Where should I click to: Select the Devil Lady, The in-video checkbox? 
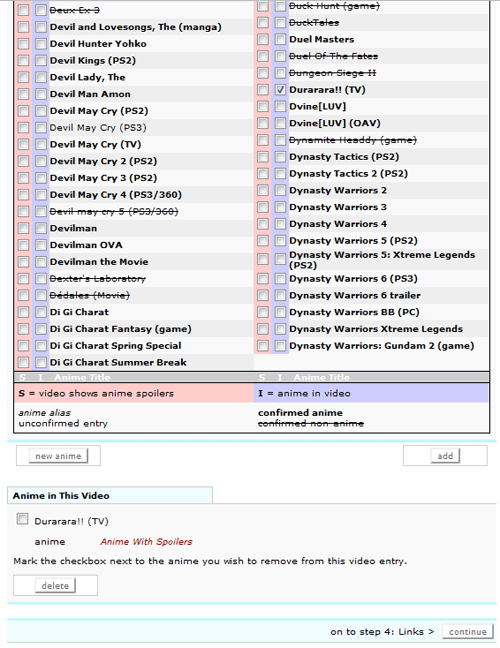pos(40,77)
